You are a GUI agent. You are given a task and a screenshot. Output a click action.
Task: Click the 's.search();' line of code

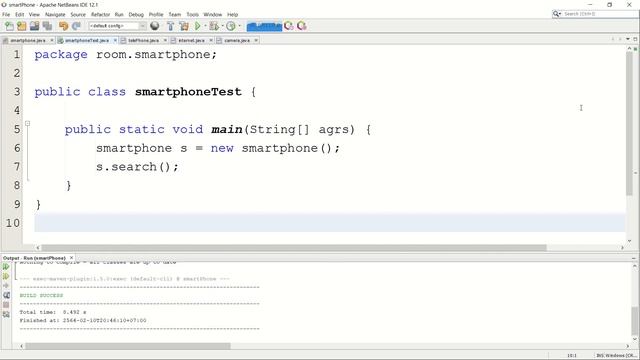[137, 167]
